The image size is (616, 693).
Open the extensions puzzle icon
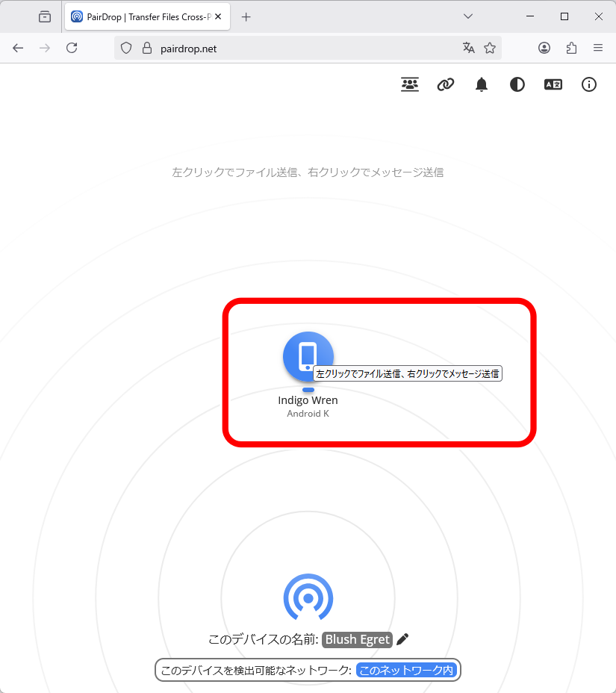coord(571,49)
